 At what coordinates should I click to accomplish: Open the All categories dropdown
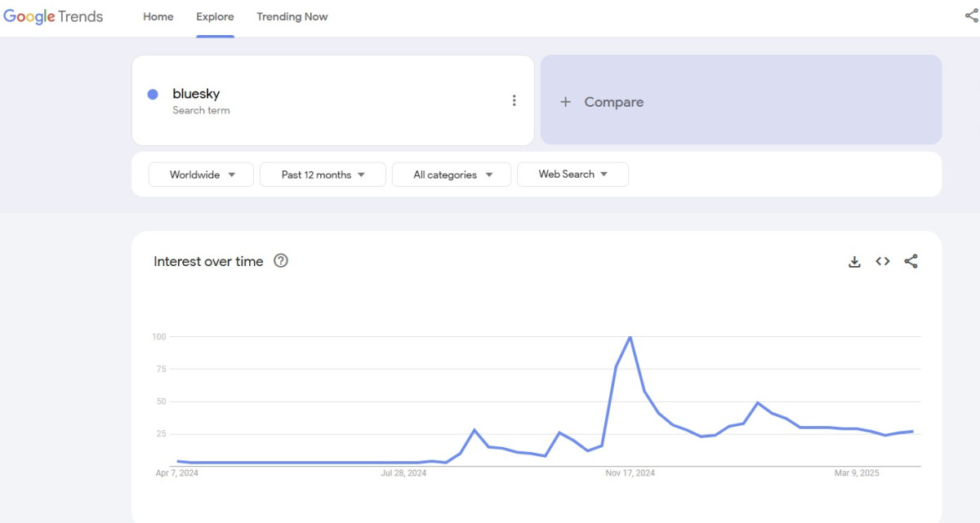tap(452, 175)
